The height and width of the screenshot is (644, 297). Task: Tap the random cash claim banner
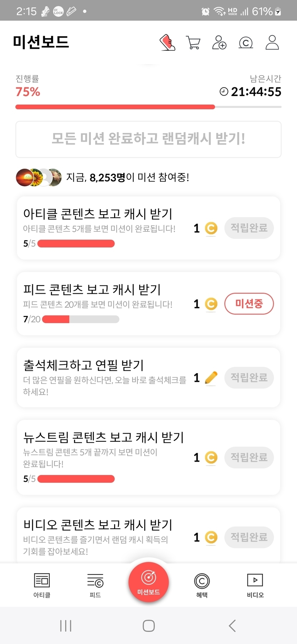[x=148, y=139]
